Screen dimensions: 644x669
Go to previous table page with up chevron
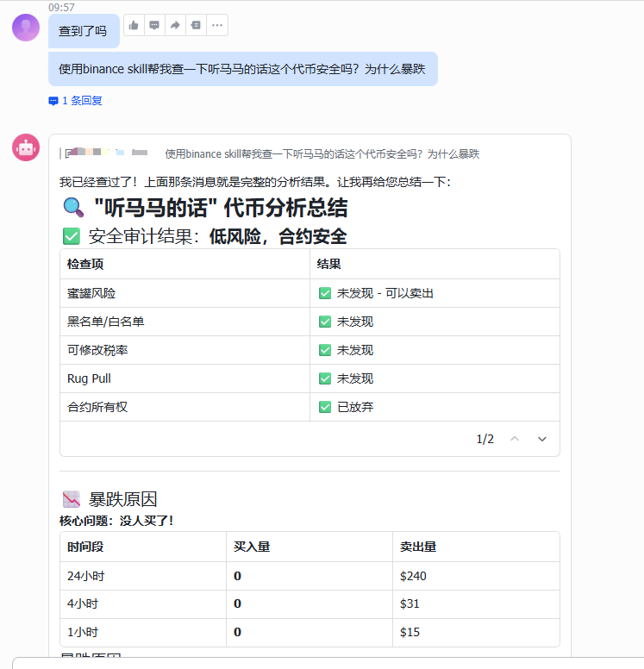515,439
